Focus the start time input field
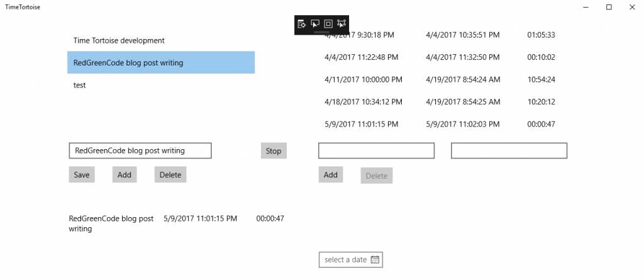Image resolution: width=644 pixels, height=280 pixels. [x=376, y=151]
